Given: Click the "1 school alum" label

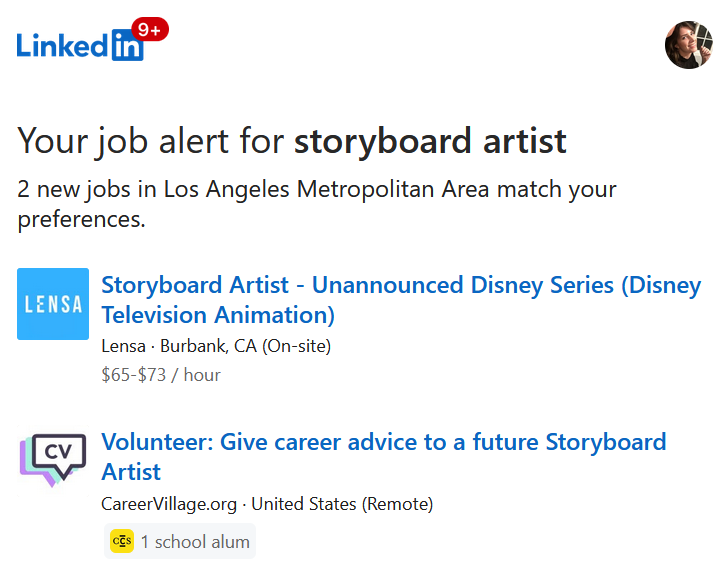Looking at the screenshot, I should (x=194, y=542).
